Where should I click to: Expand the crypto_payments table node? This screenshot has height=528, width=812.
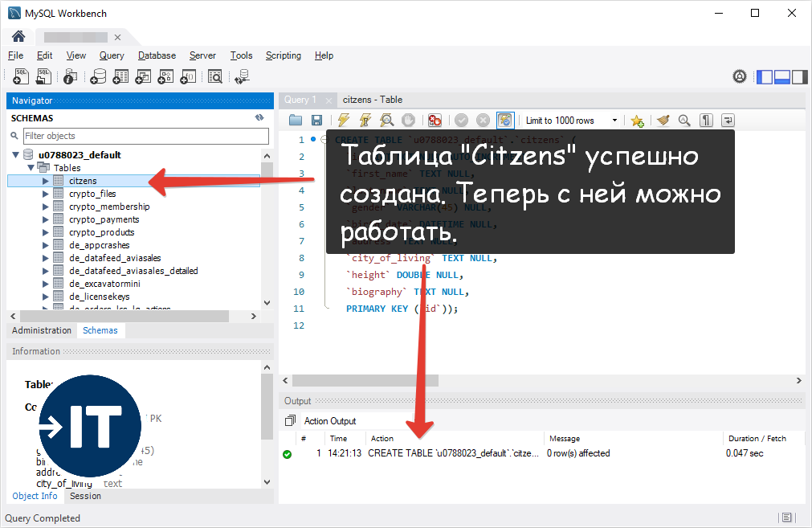tap(46, 219)
